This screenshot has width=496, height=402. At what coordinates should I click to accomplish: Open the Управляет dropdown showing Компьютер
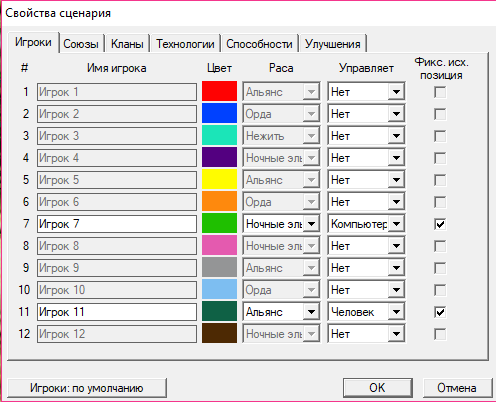(366, 224)
